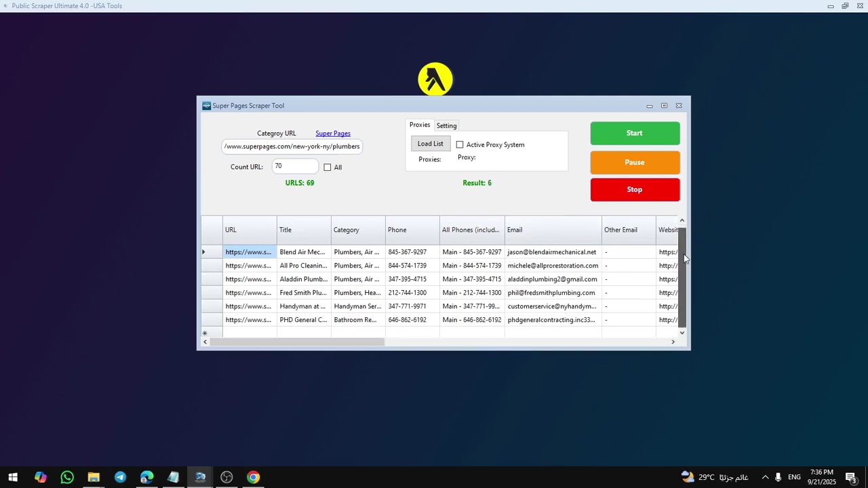This screenshot has width=868, height=488.
Task: Click the vertical scrollbar thumb of the grid
Action: pos(682,277)
